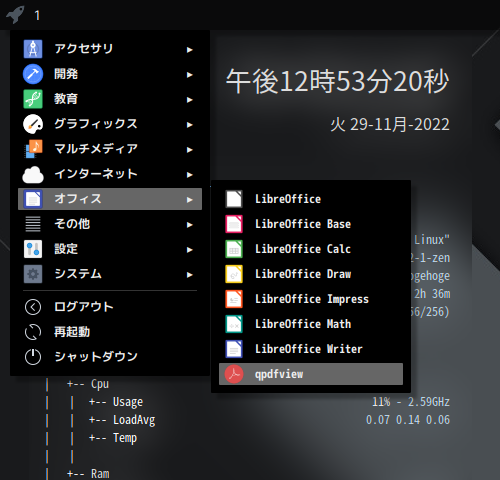Viewport: 500px width, 480px height.
Task: Click the 開発 hammer icon
Action: pos(33,74)
